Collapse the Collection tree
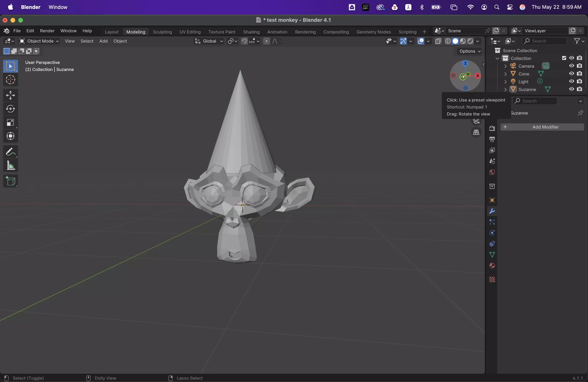 click(497, 58)
